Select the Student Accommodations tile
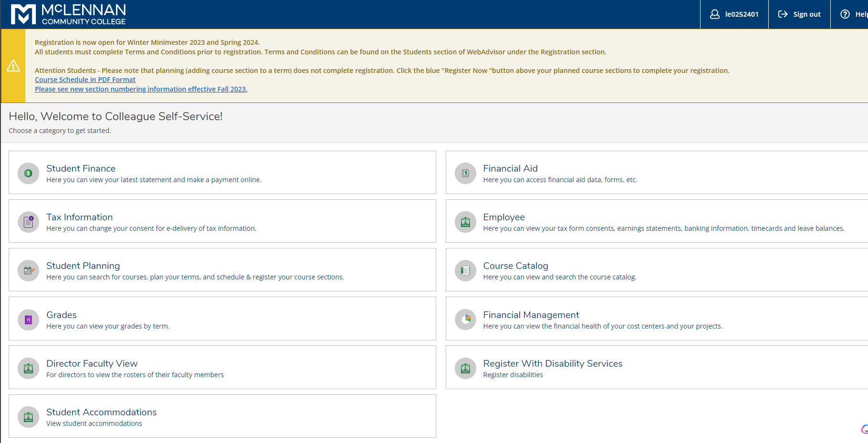868x443 pixels. pos(222,416)
